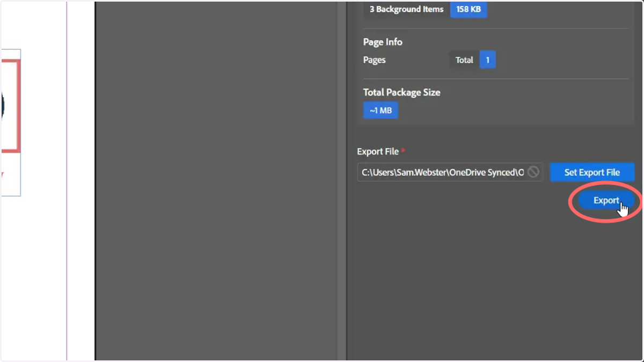Click the clear icon in export path
Screen dimensions: 644x362
point(533,172)
